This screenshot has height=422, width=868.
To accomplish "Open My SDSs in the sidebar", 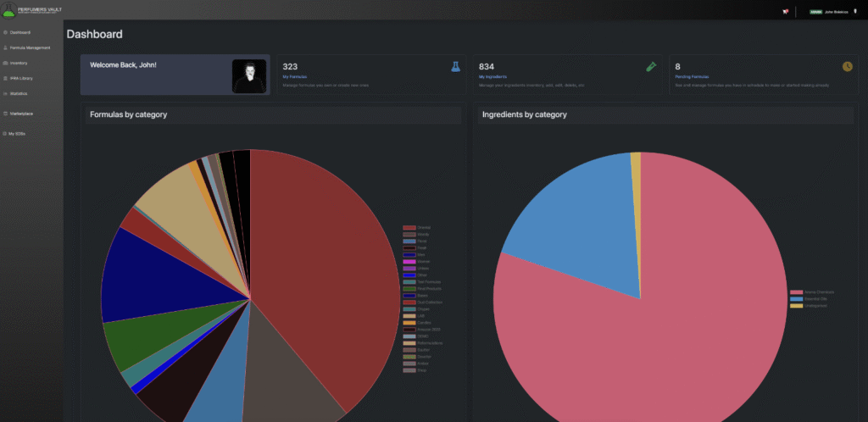I will 14,133.
